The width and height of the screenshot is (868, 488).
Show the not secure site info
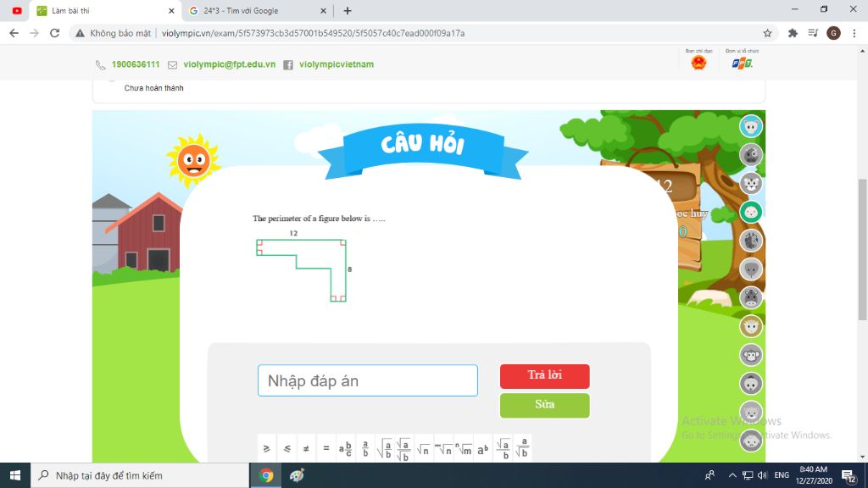pyautogui.click(x=114, y=33)
